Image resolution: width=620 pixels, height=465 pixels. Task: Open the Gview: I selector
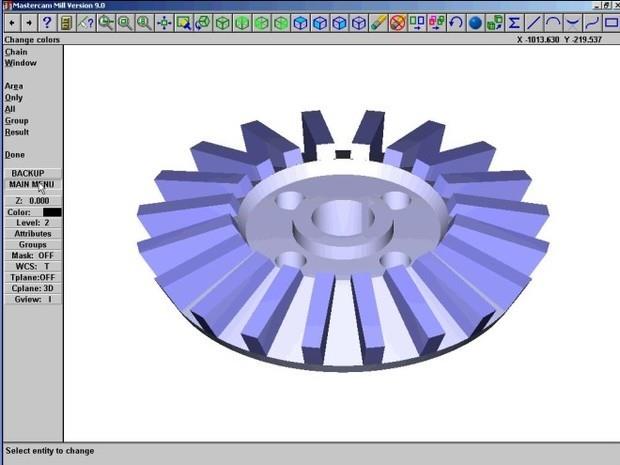click(x=32, y=300)
